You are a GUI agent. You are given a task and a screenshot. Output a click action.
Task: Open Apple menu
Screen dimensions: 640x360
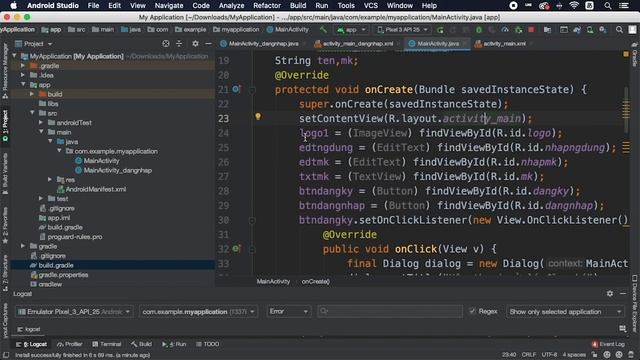point(13,6)
